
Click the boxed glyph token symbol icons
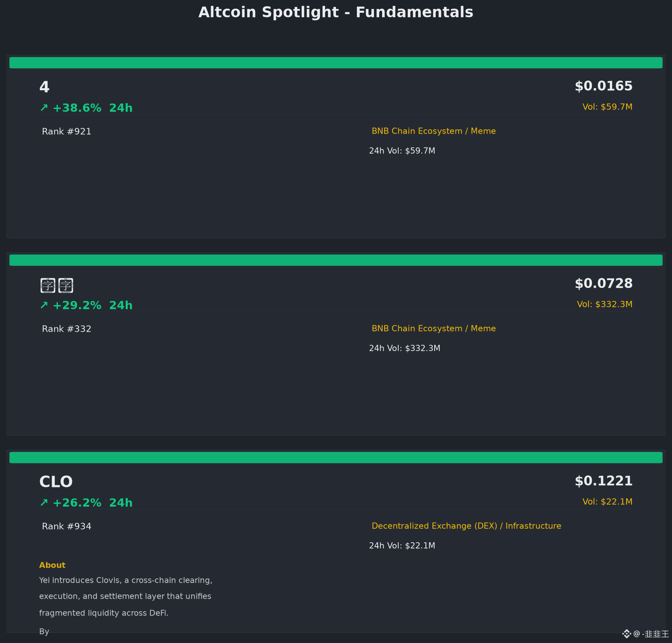point(57,285)
